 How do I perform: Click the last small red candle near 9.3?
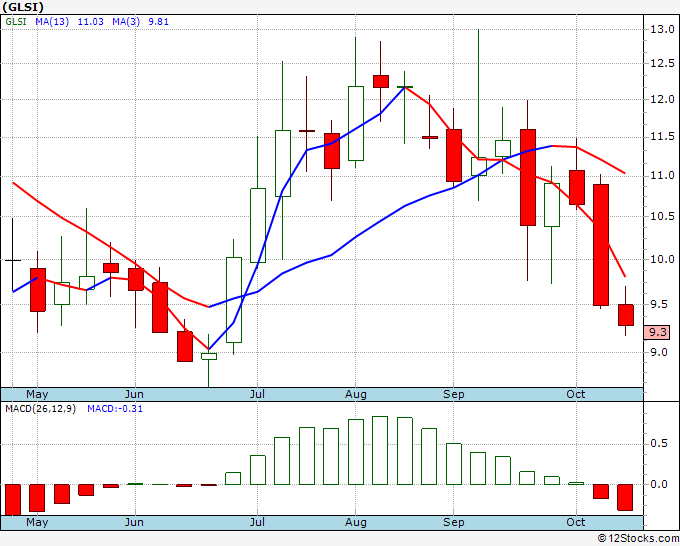pos(625,315)
